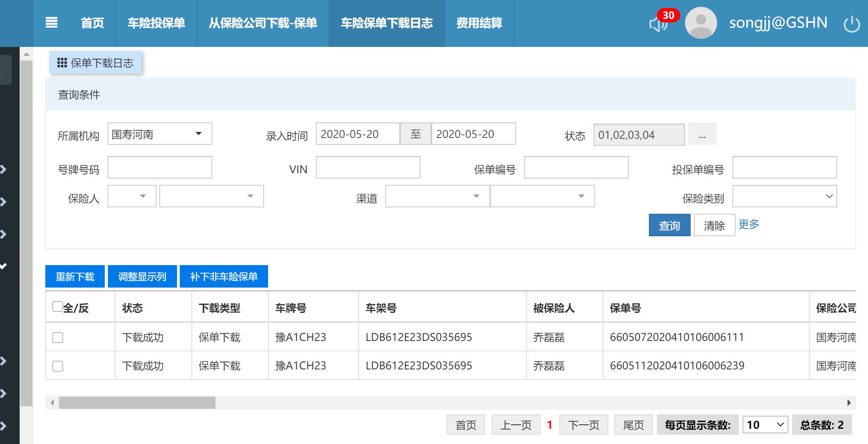This screenshot has width=868, height=444.
Task: Open the 所属机构 dropdown
Action: (160, 134)
